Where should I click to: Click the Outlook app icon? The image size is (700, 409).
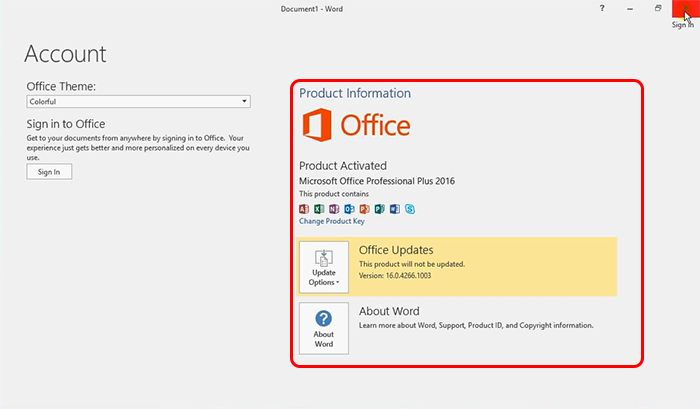click(349, 209)
